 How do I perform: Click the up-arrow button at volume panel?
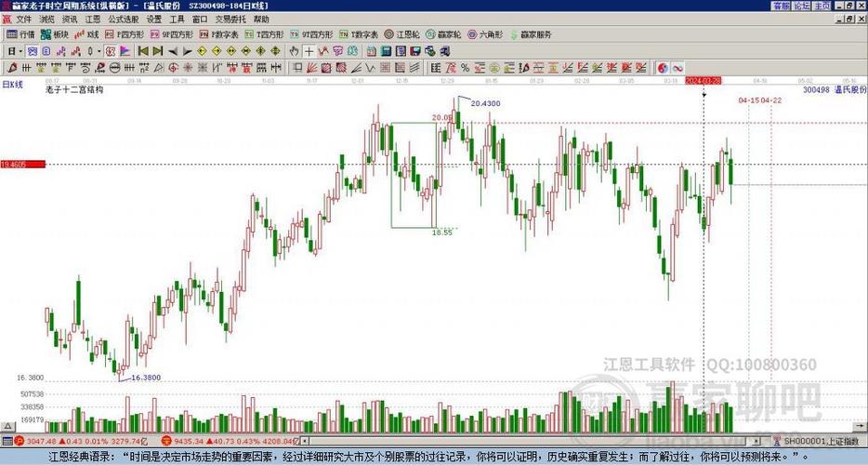(7, 426)
